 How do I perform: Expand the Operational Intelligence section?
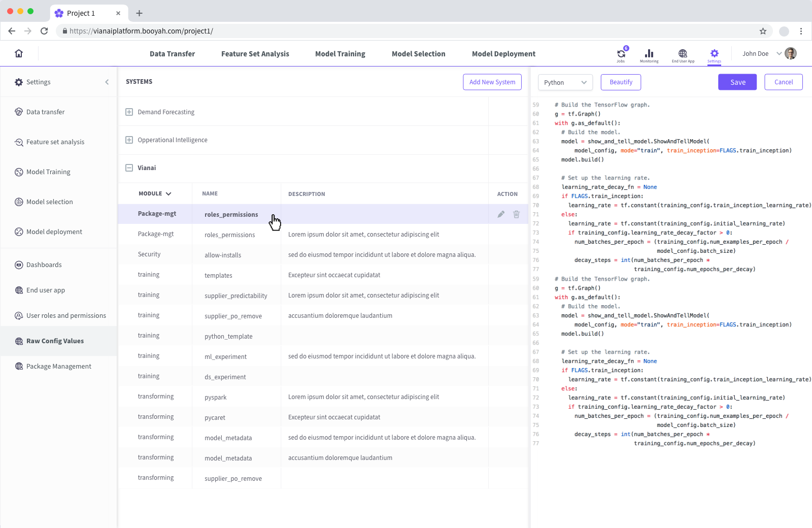point(129,140)
